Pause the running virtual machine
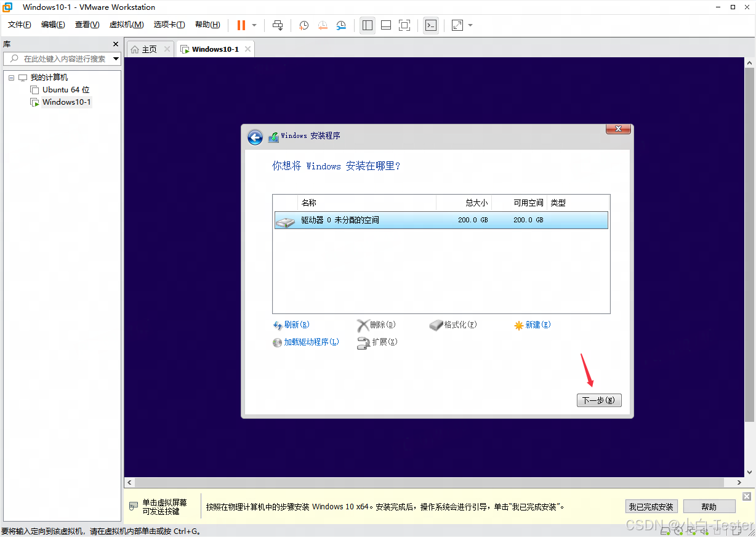Screen dimensions: 756x537 [x=241, y=25]
